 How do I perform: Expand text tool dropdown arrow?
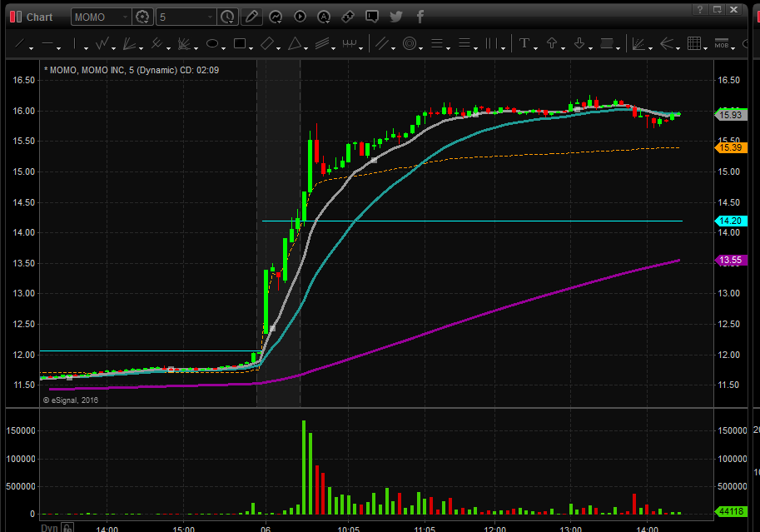click(535, 48)
